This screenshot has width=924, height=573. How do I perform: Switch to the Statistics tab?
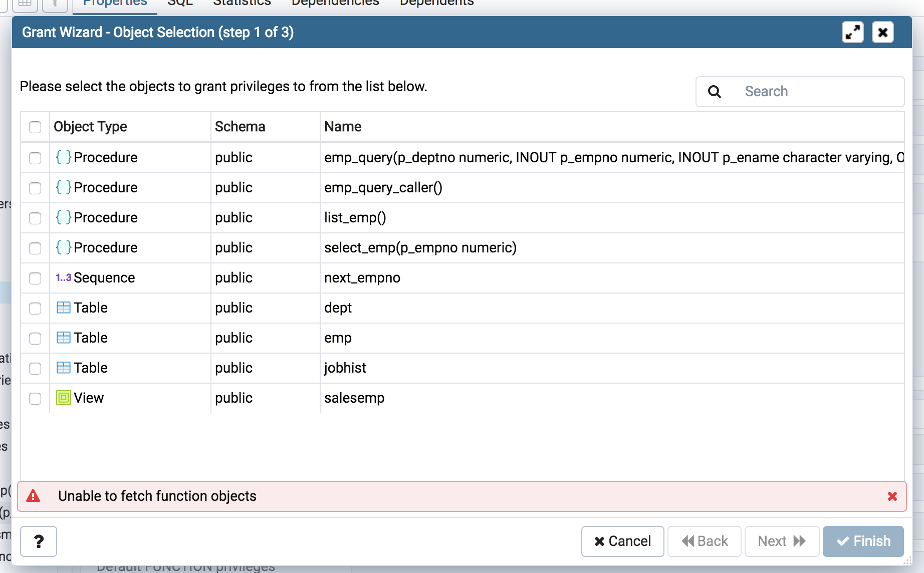coord(242,3)
